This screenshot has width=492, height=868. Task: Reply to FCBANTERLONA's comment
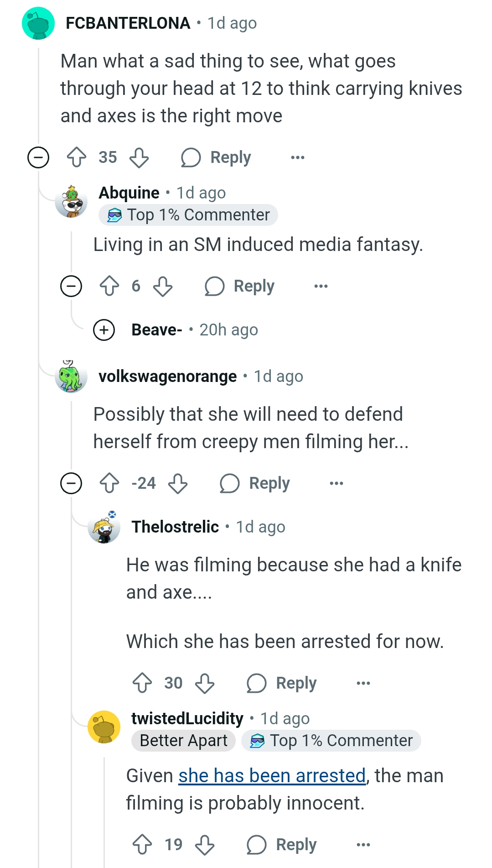tap(217, 157)
